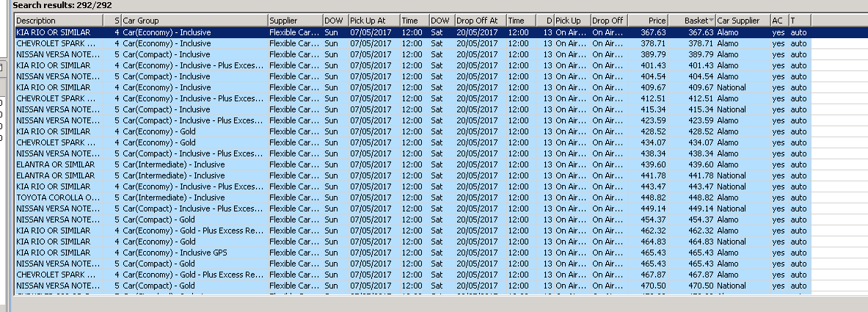The width and height of the screenshot is (868, 312).
Task: Click the 'Search results: 292/292' label
Action: click(x=62, y=6)
